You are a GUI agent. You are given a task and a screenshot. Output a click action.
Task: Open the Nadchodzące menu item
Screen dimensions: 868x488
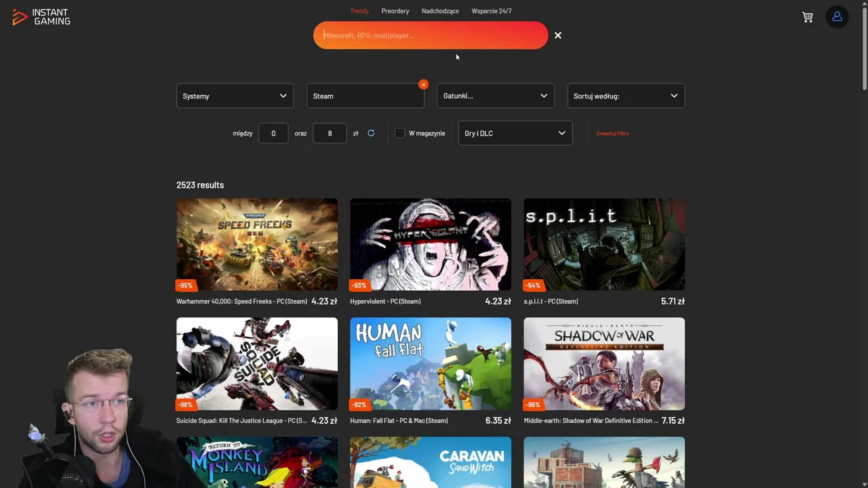click(x=440, y=11)
